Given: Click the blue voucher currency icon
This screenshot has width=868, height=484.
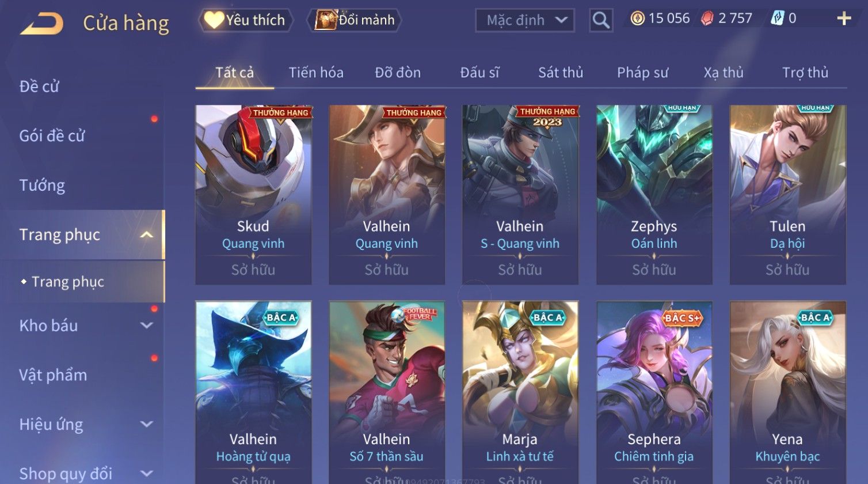Looking at the screenshot, I should click(x=778, y=19).
